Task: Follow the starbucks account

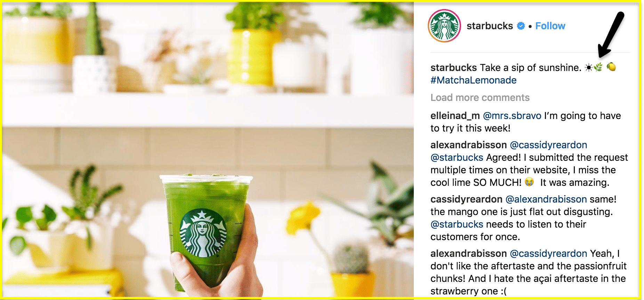Action: point(550,26)
